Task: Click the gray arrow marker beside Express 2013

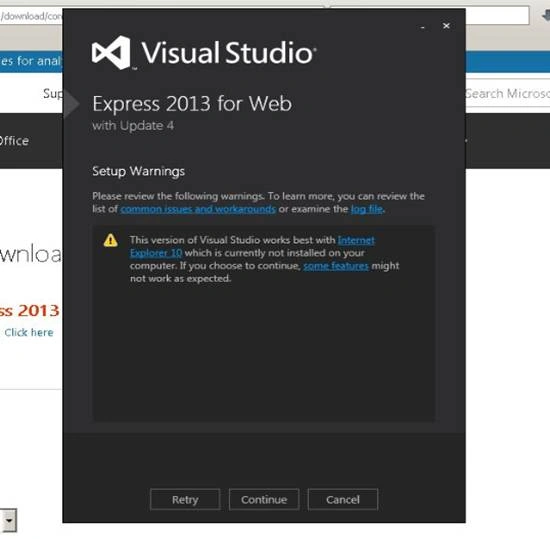Action: click(x=72, y=103)
